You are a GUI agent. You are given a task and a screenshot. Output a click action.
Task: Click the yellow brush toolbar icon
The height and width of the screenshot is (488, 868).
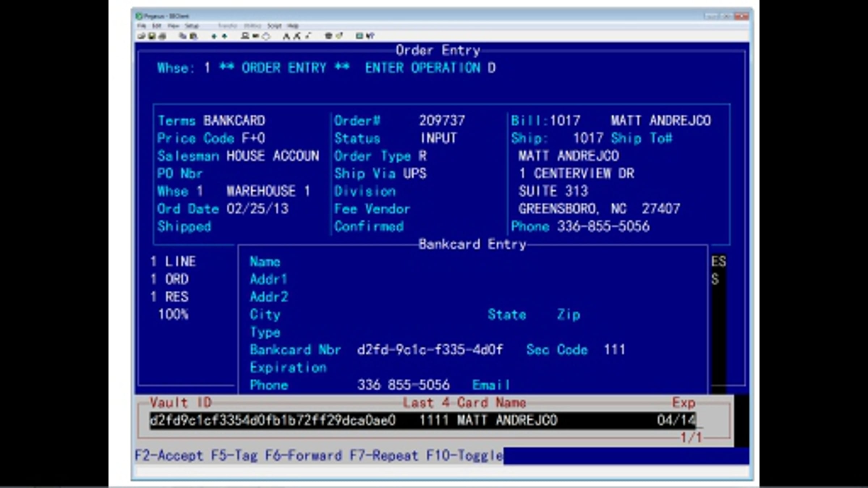click(x=339, y=36)
